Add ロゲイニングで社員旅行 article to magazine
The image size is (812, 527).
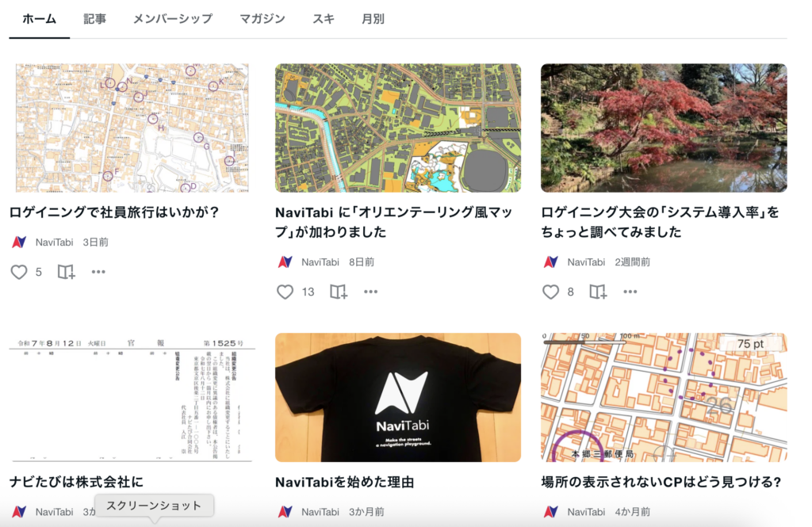[x=66, y=272]
